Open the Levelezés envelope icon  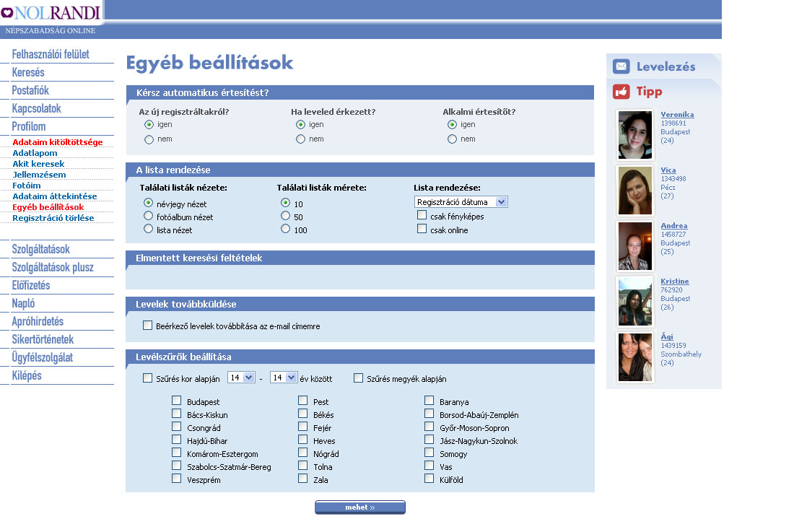click(621, 66)
